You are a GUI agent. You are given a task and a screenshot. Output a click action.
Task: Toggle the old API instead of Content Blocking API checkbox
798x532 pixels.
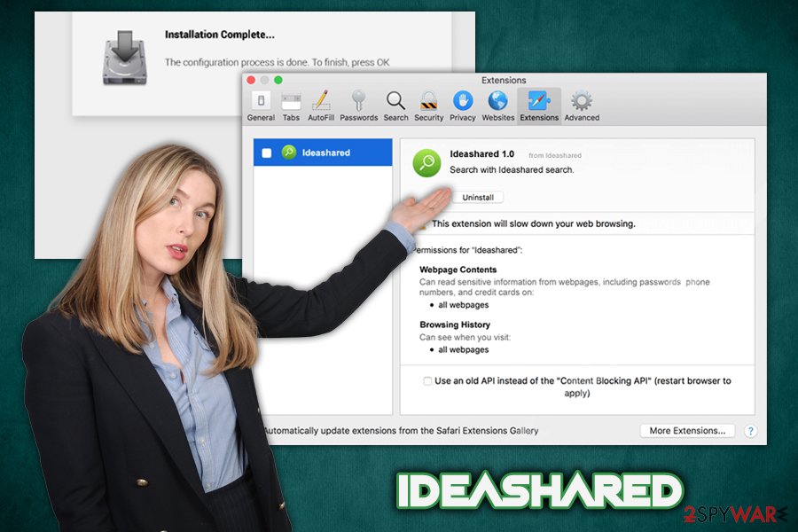pyautogui.click(x=427, y=380)
